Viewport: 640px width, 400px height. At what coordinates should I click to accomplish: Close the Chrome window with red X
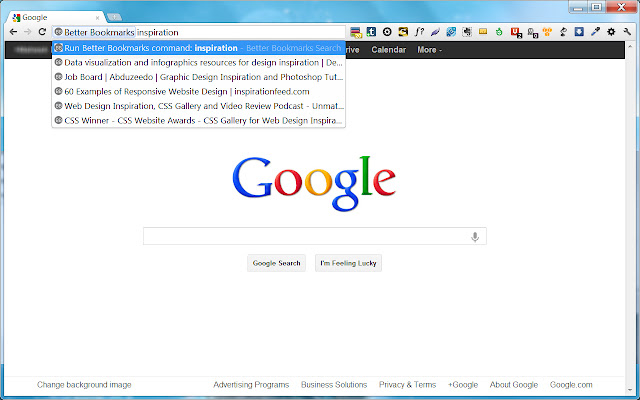tap(622, 7)
